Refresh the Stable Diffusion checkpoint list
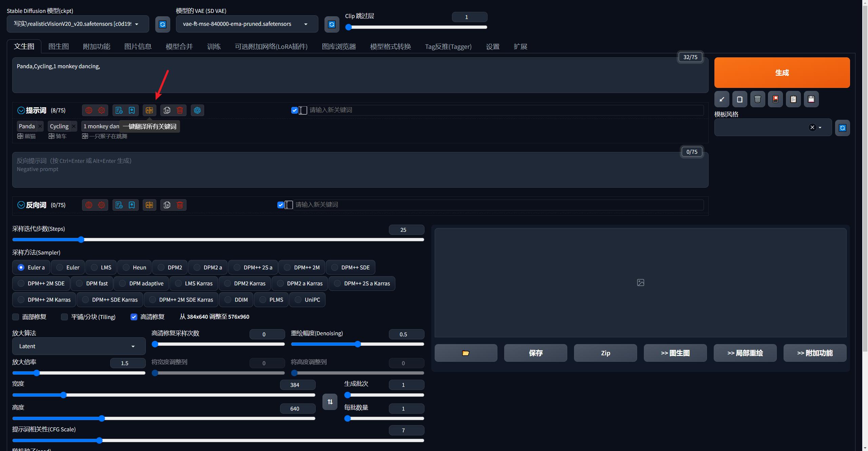This screenshot has height=451, width=868. tap(163, 24)
